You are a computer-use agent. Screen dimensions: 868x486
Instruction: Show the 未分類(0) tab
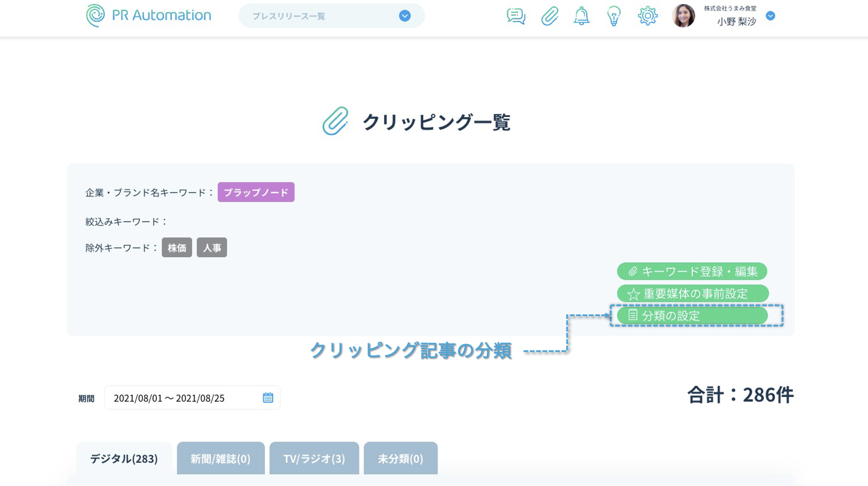[x=400, y=458]
